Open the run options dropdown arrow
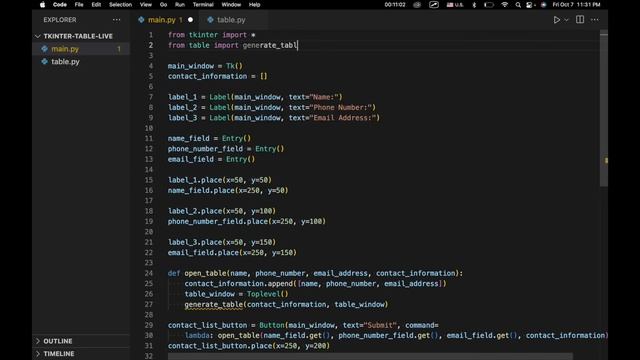The height and width of the screenshot is (360, 640). 566,20
